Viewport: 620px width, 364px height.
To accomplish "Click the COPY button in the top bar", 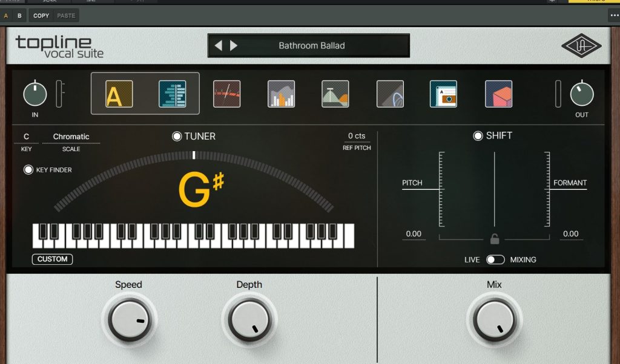I will tap(41, 15).
